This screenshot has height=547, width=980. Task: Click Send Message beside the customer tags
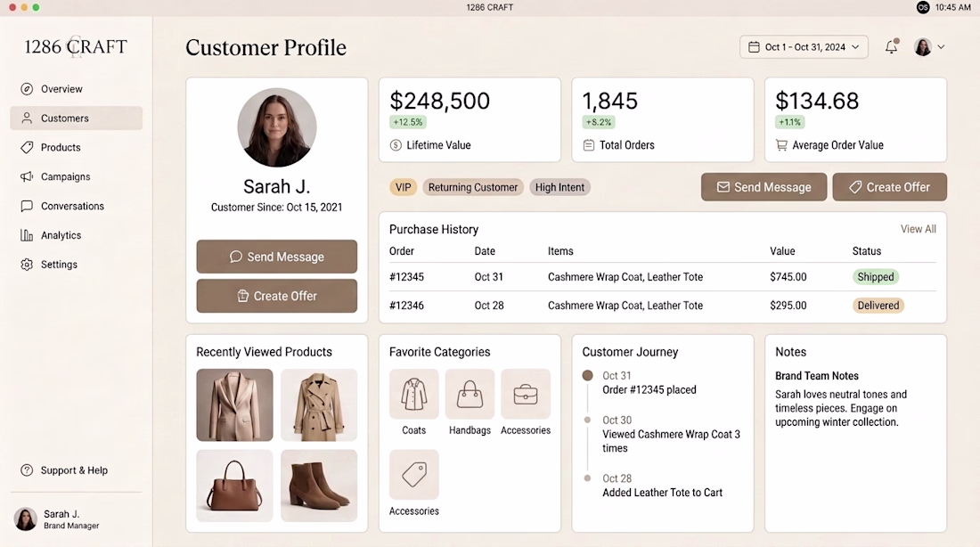coord(764,187)
